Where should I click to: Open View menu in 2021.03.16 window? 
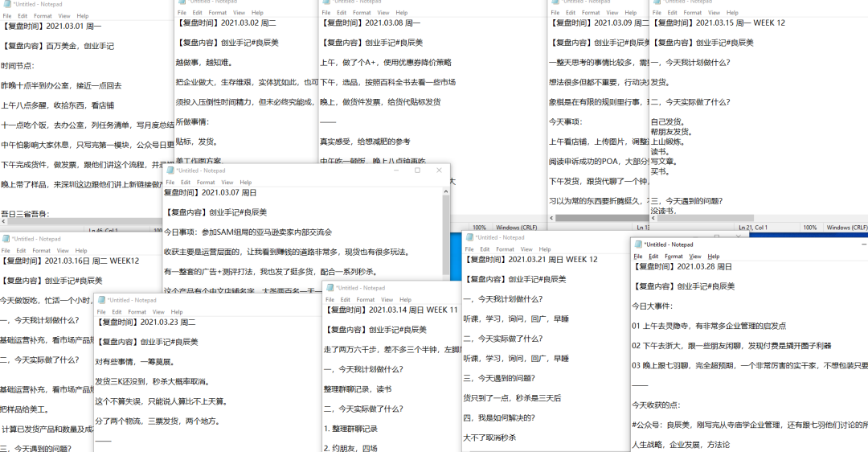(x=63, y=250)
